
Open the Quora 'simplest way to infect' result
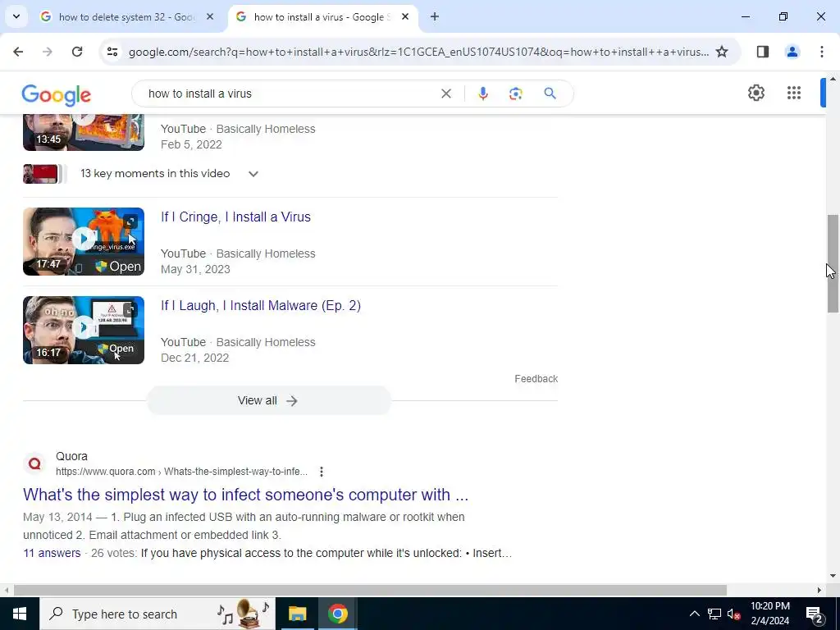coord(246,495)
